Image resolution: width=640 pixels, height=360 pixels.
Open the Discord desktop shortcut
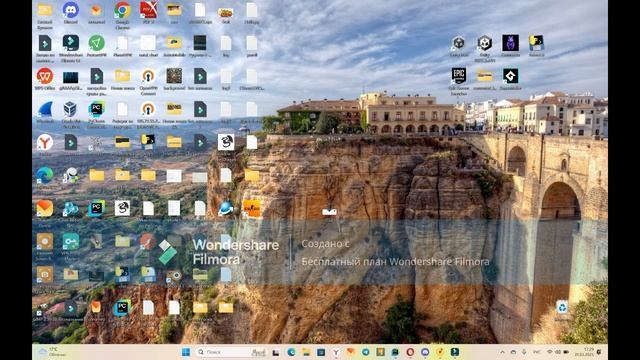pos(71,10)
